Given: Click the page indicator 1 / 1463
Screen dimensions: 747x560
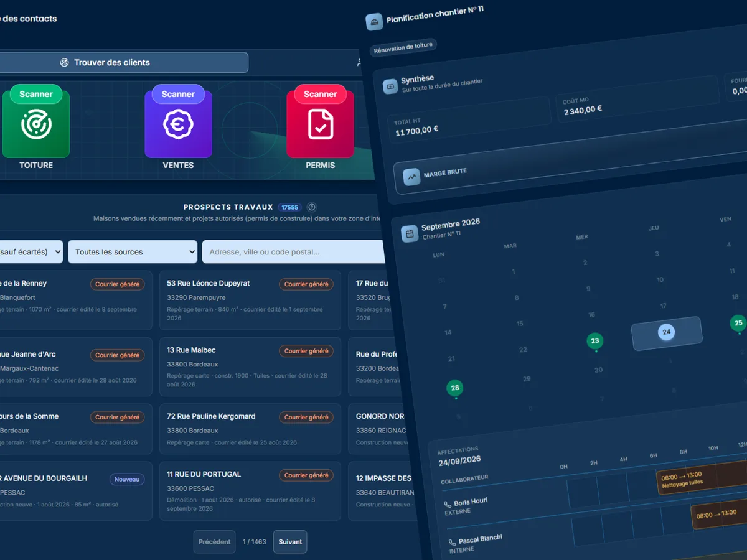Looking at the screenshot, I should click(255, 542).
